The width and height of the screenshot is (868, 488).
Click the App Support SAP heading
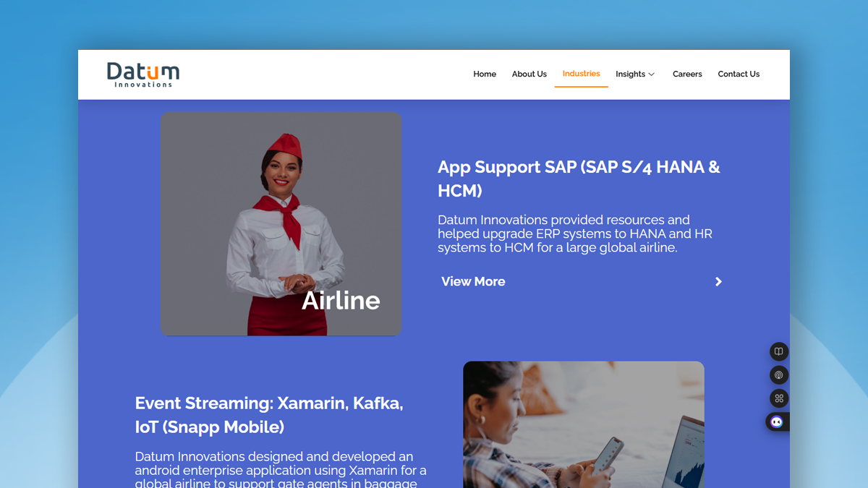coord(579,179)
